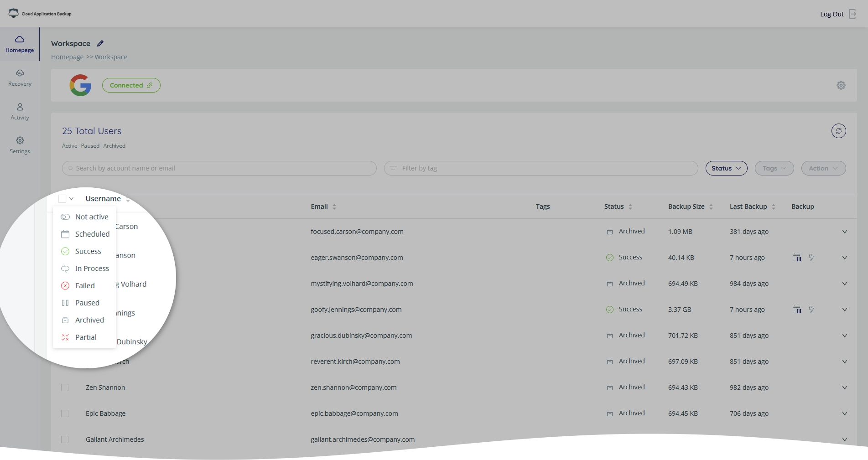868x460 pixels.
Task: Click the pencil icon to rename Workspace
Action: click(x=100, y=43)
